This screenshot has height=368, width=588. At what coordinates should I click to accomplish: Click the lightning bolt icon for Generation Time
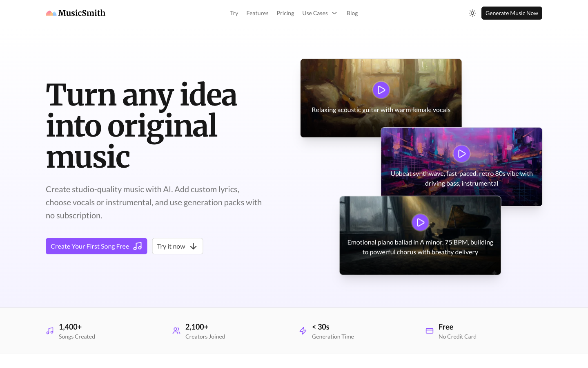(x=303, y=330)
